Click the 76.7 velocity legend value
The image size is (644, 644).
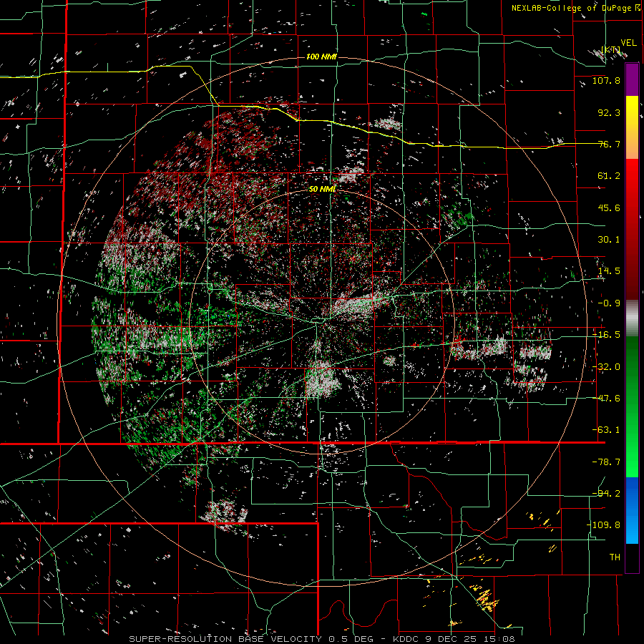[609, 144]
